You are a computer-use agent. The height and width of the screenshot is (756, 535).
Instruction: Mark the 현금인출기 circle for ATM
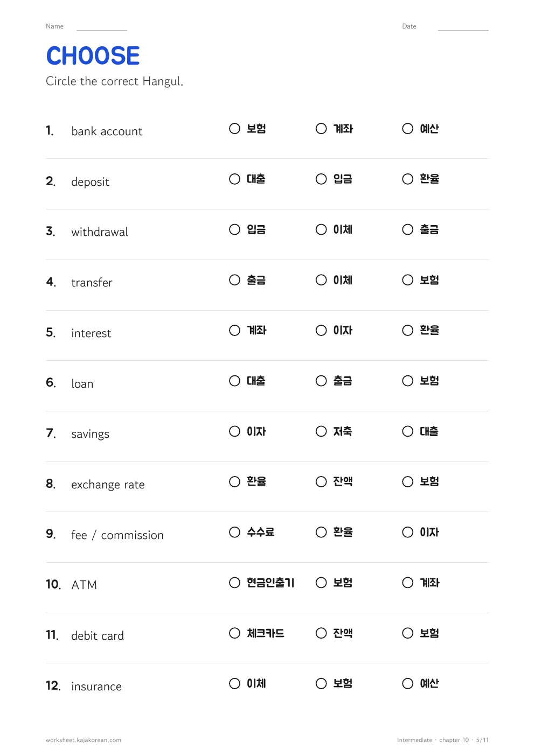234,583
